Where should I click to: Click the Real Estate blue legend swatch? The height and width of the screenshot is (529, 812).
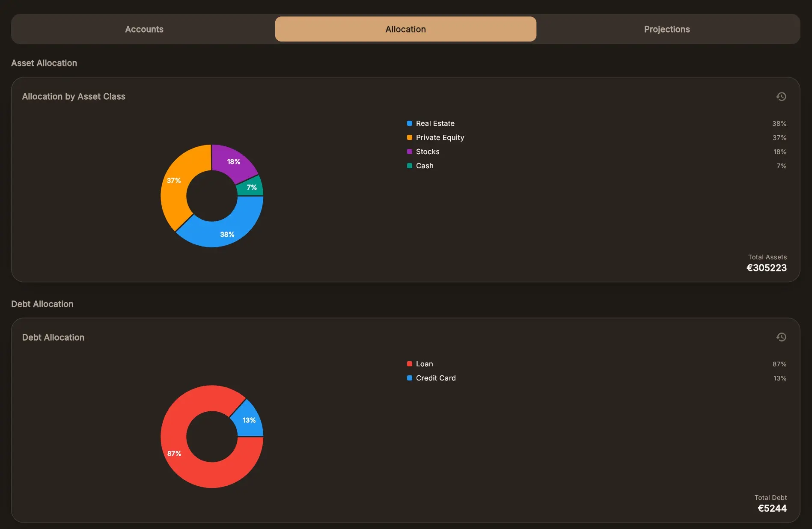410,123
